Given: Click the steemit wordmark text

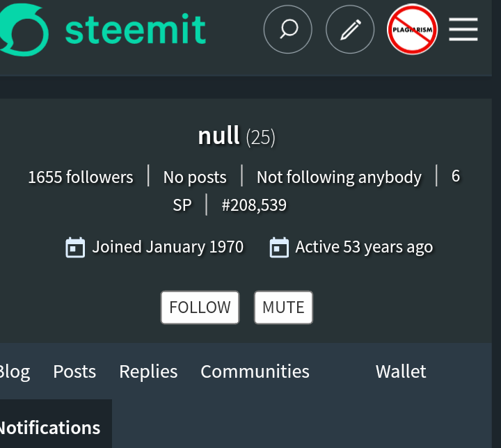Looking at the screenshot, I should point(136,29).
